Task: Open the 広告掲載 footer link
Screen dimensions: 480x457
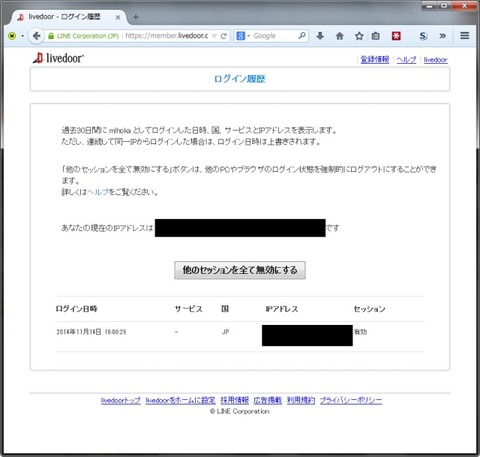Action: click(x=268, y=400)
